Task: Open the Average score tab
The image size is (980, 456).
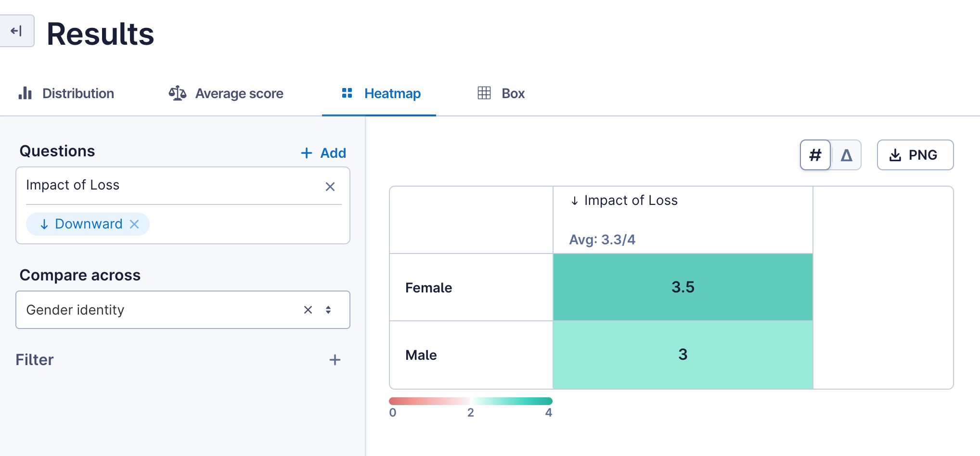Action: (x=239, y=93)
